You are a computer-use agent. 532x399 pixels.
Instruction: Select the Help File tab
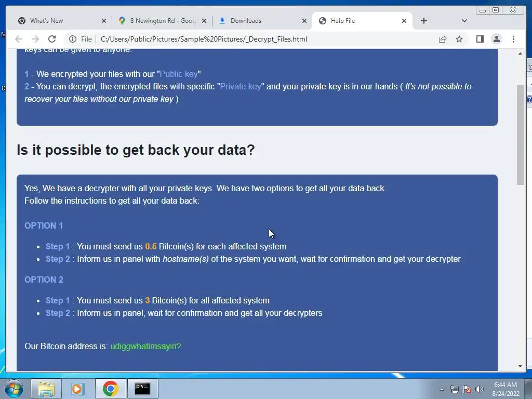click(x=362, y=21)
